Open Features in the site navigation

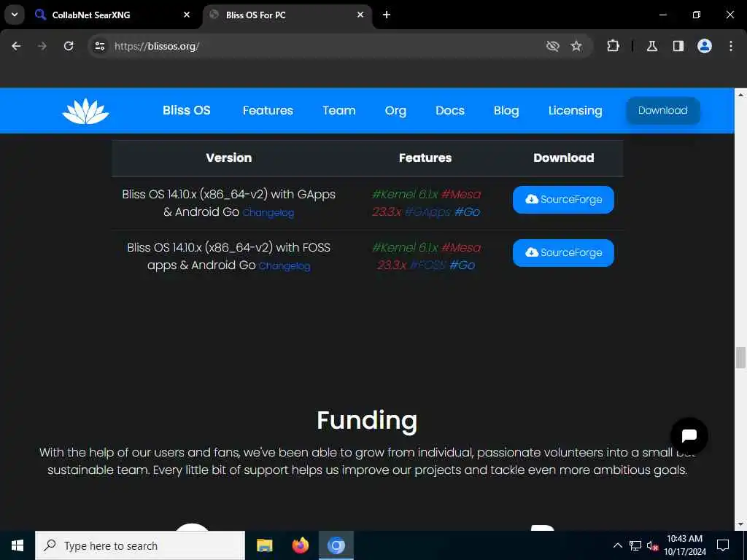(x=268, y=111)
